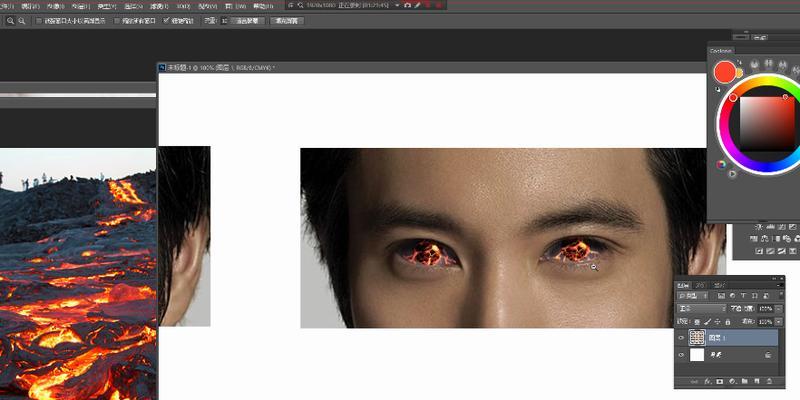The height and width of the screenshot is (400, 800).
Task: Click the red foreground color circle
Action: click(724, 72)
